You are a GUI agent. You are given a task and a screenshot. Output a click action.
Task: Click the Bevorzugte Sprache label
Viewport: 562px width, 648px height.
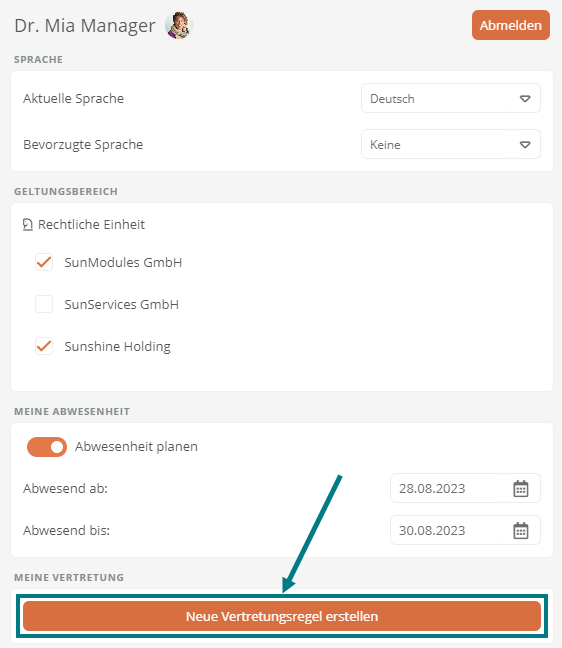point(83,145)
